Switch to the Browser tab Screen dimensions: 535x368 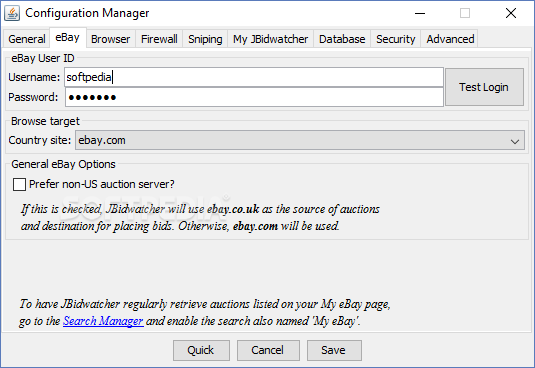pyautogui.click(x=110, y=39)
